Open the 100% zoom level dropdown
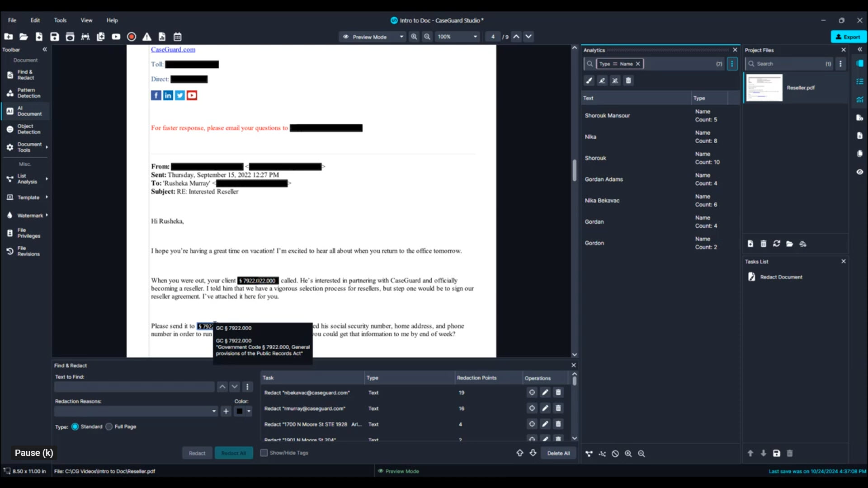This screenshot has height=488, width=868. pos(475,37)
